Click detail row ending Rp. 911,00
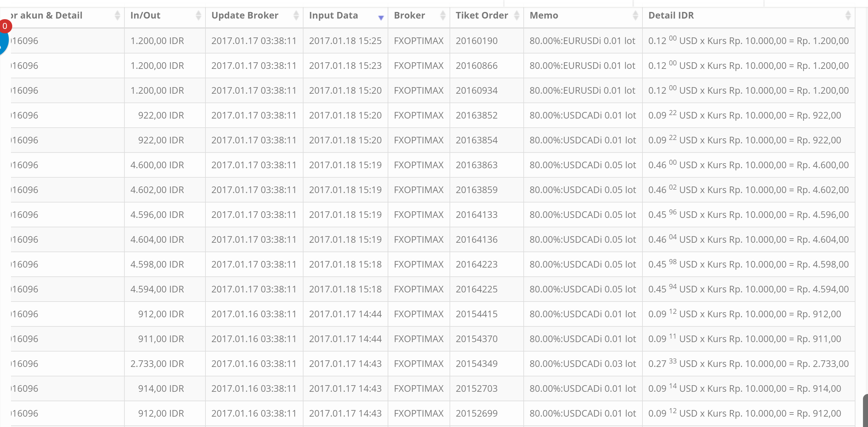The image size is (868, 427). [x=749, y=339]
